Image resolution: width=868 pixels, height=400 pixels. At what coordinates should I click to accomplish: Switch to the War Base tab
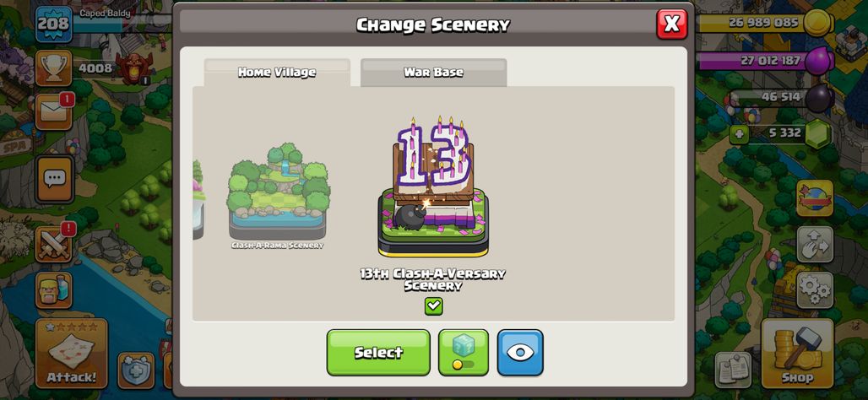[x=433, y=73]
